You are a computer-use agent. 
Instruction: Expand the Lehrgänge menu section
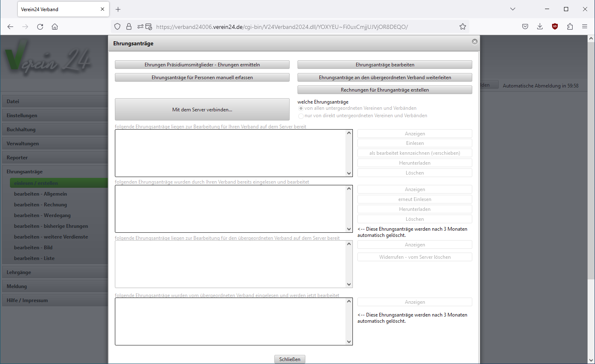(x=54, y=272)
